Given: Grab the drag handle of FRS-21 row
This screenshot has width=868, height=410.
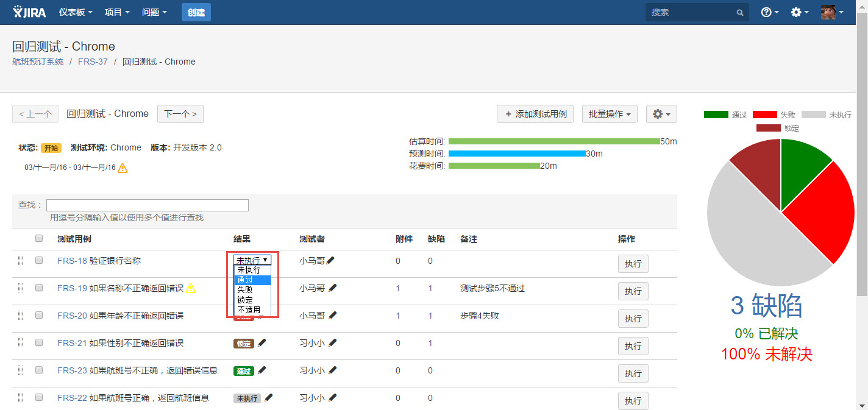Looking at the screenshot, I should tap(20, 342).
